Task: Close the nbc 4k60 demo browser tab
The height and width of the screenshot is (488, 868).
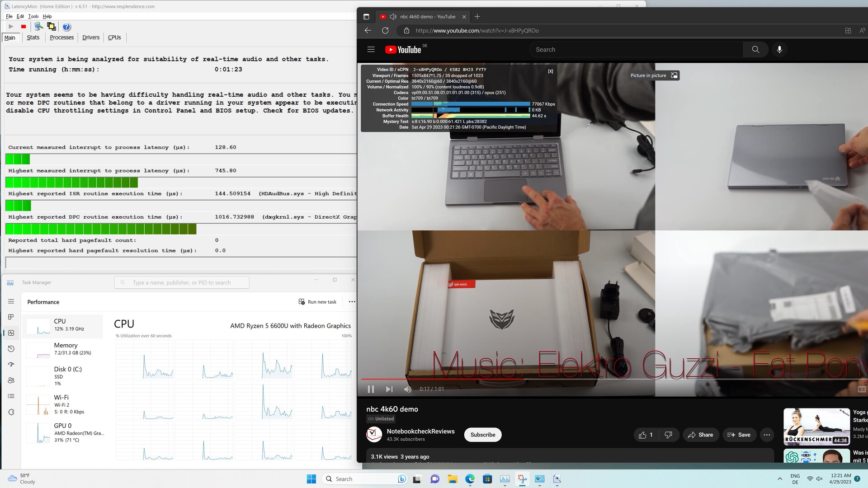Action: (x=464, y=17)
